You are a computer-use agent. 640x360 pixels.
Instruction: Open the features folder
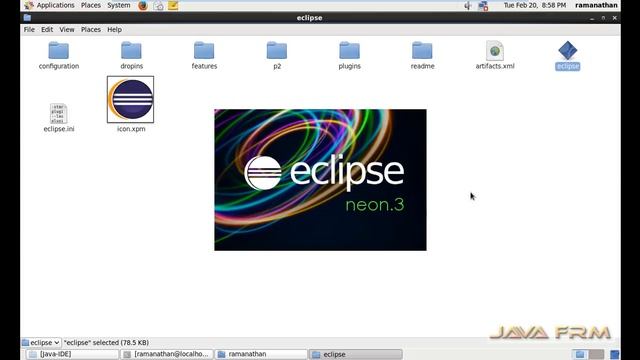click(x=204, y=55)
